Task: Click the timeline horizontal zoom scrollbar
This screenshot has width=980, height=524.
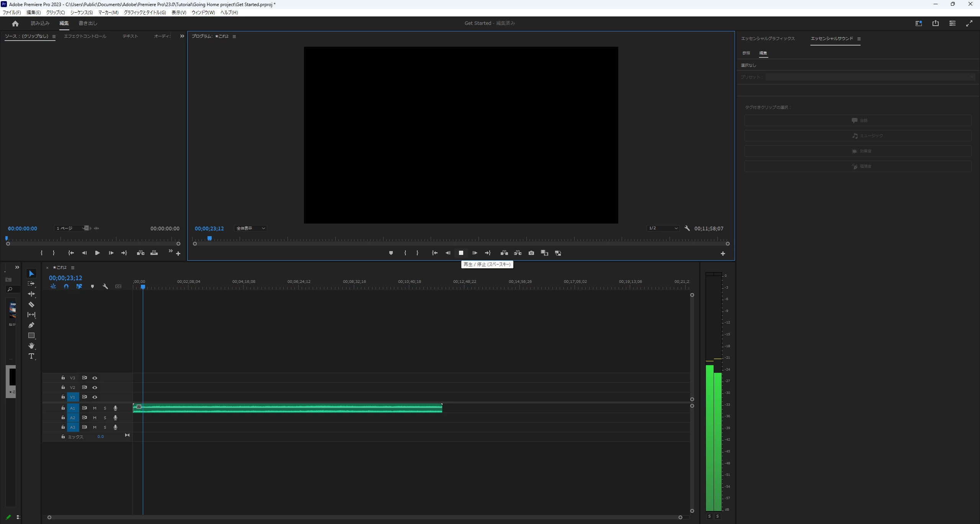Action: tap(364, 517)
